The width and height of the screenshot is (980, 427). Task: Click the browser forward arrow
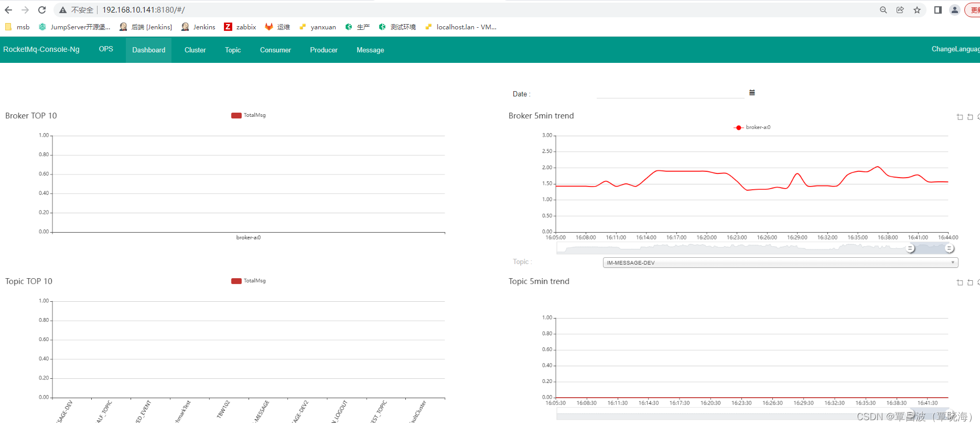click(x=25, y=10)
